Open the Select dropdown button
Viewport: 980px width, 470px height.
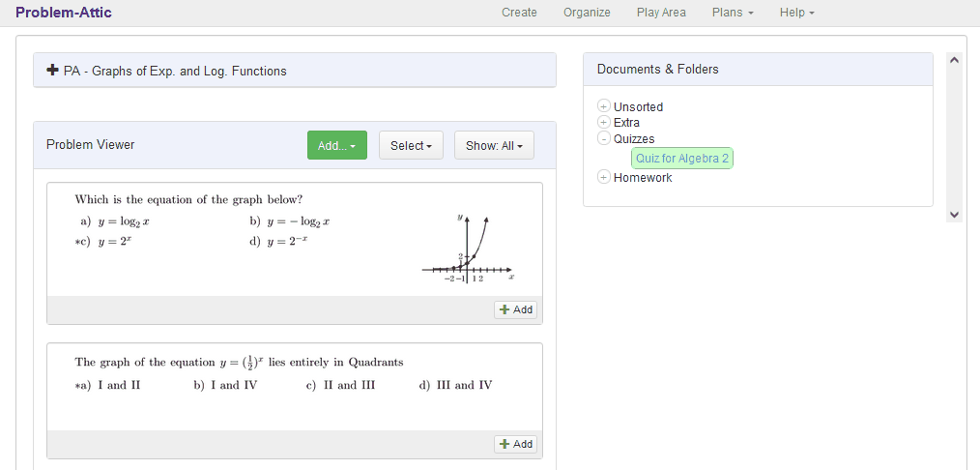[411, 145]
